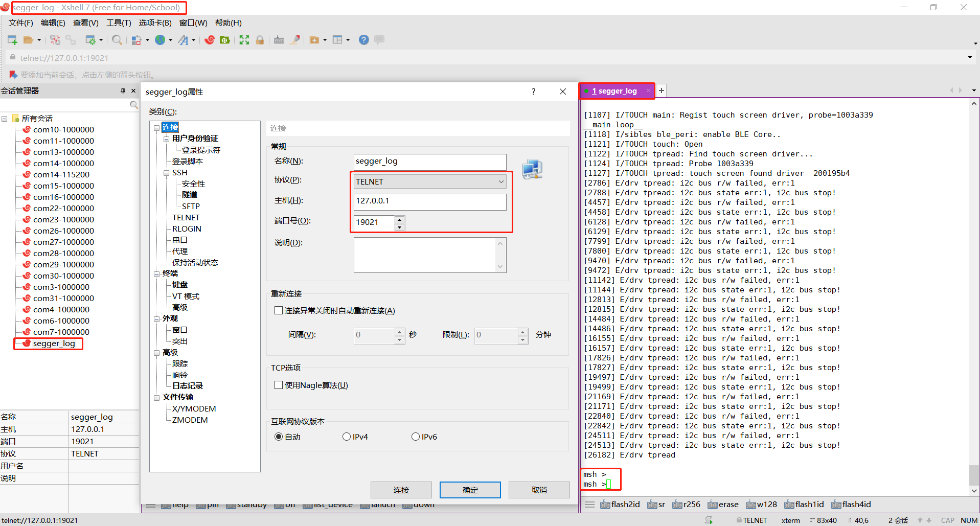Click the 取消 button

coord(539,490)
